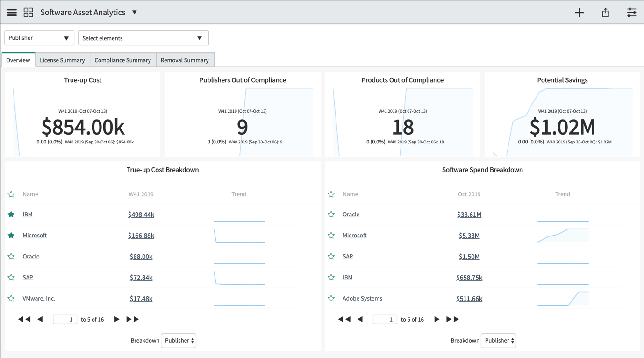This screenshot has width=644, height=358.
Task: Add a new widget with plus icon
Action: 580,13
